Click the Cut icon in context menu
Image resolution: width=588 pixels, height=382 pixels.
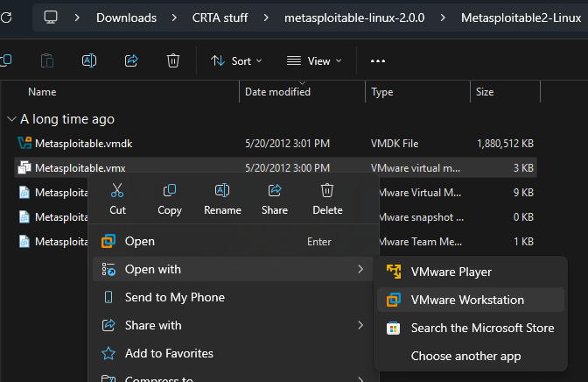(x=117, y=191)
